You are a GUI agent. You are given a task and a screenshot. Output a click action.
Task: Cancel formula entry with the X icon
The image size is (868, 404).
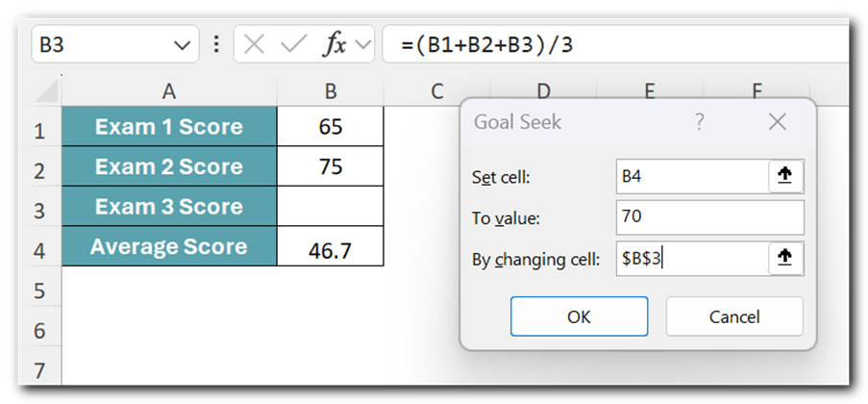point(254,44)
